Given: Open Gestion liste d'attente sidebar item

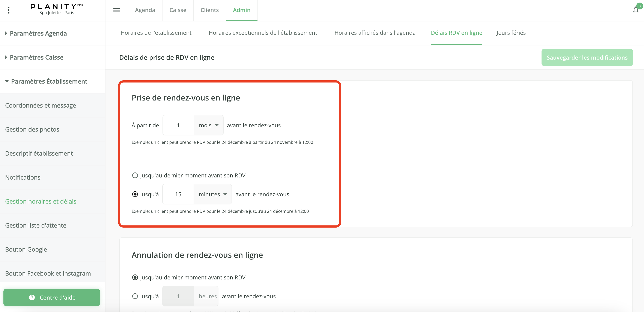Looking at the screenshot, I should pyautogui.click(x=36, y=225).
